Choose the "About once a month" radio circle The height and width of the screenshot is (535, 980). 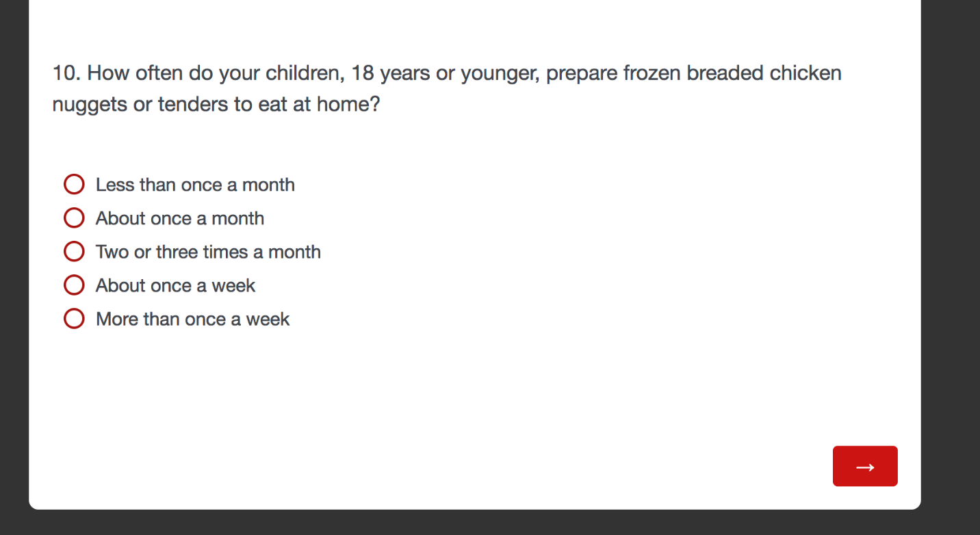tap(74, 218)
